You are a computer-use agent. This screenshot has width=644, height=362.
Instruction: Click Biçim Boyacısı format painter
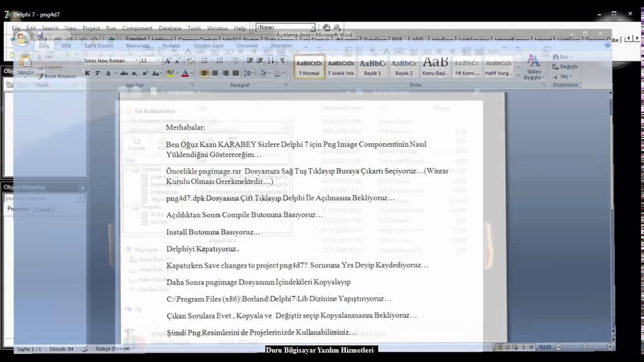(x=56, y=76)
